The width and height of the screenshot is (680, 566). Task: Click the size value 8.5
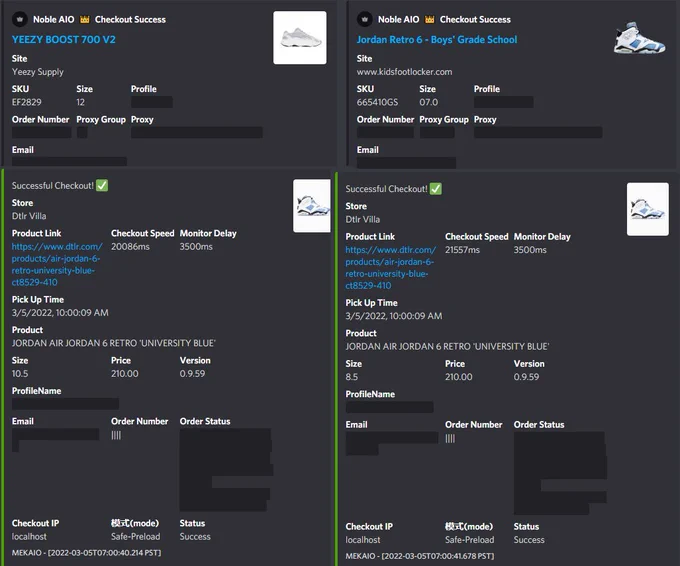pyautogui.click(x=352, y=377)
